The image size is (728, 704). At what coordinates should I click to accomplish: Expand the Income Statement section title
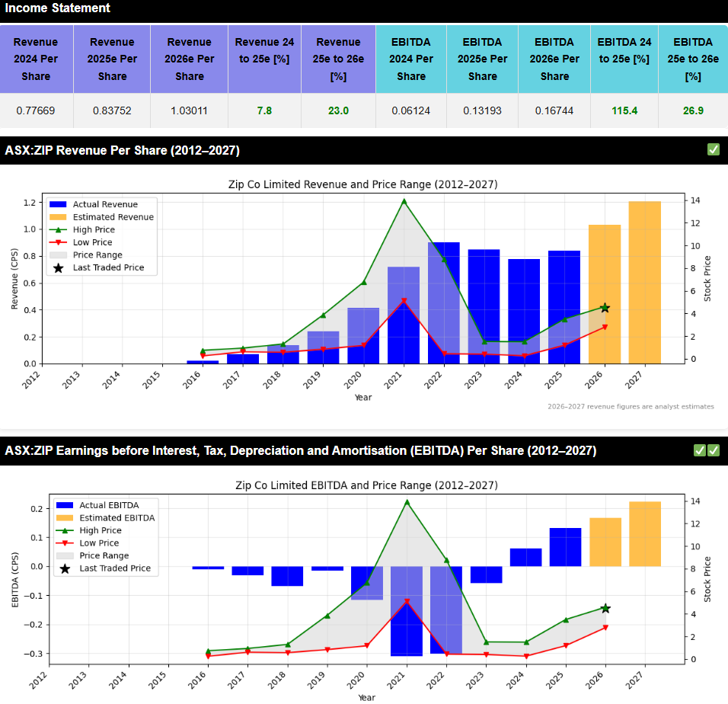58,8
